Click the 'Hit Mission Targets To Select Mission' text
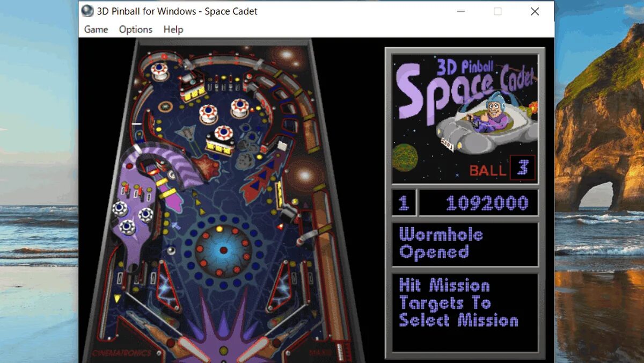The width and height of the screenshot is (644, 363). pos(458,303)
